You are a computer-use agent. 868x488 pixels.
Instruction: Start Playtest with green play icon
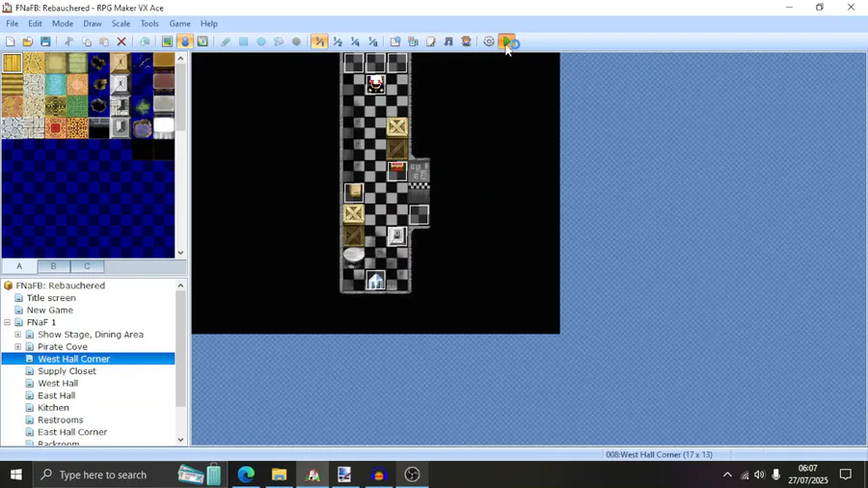pyautogui.click(x=506, y=41)
